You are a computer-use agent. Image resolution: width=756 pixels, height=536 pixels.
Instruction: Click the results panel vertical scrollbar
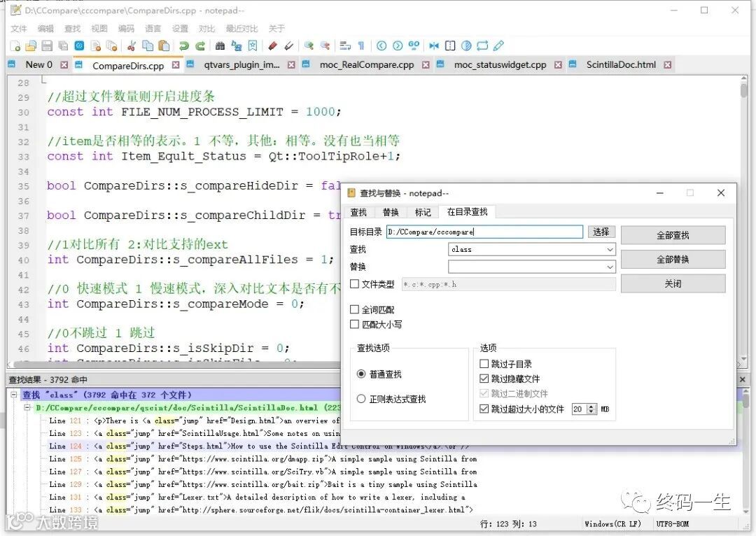pyautogui.click(x=745, y=449)
